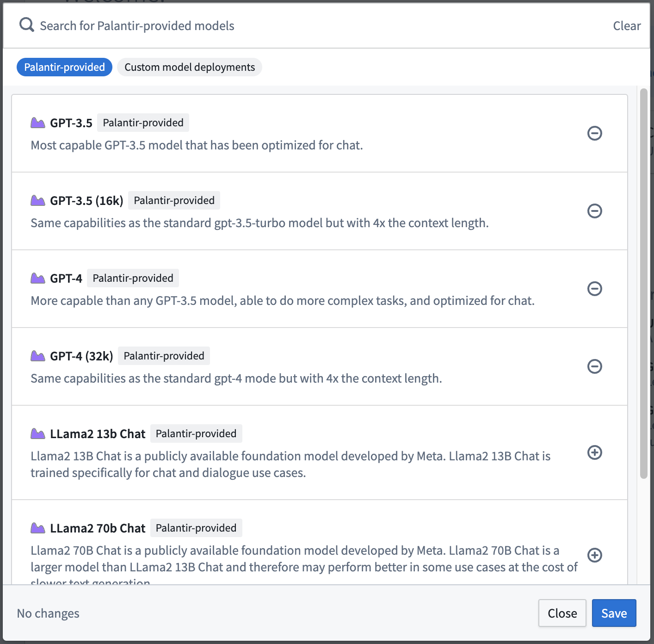Remove GPT-4 (32k) with its minus icon
654x644 pixels.
[594, 366]
